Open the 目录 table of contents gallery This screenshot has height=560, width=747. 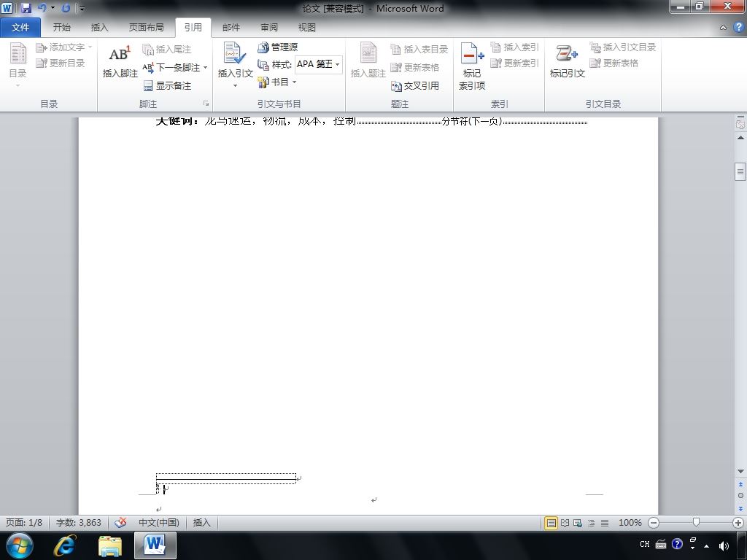[18, 65]
